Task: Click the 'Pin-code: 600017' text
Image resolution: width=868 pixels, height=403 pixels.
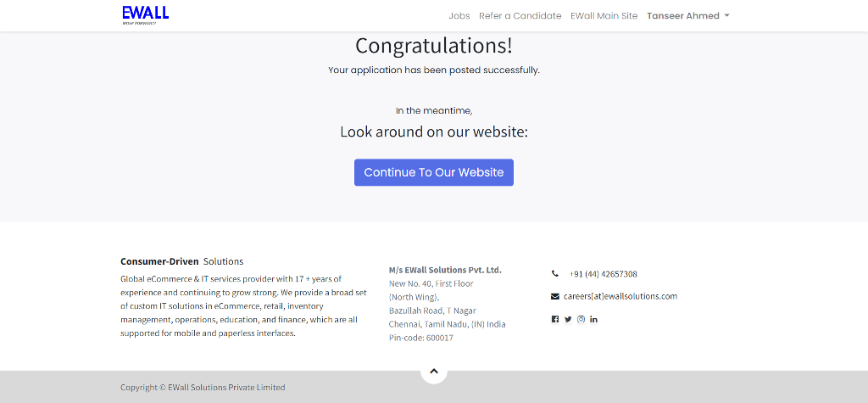Action: 420,338
